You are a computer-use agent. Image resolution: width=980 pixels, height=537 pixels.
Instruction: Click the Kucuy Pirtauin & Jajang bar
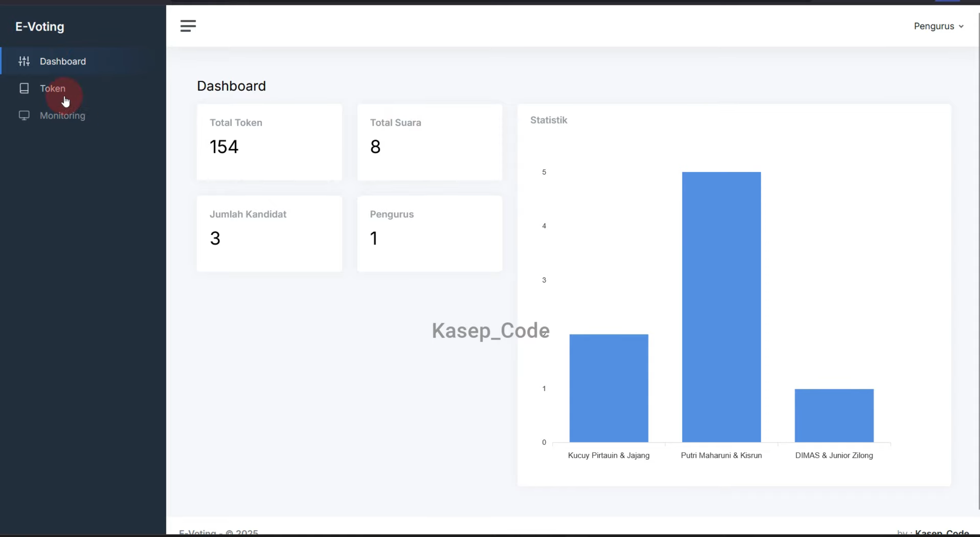(x=609, y=388)
